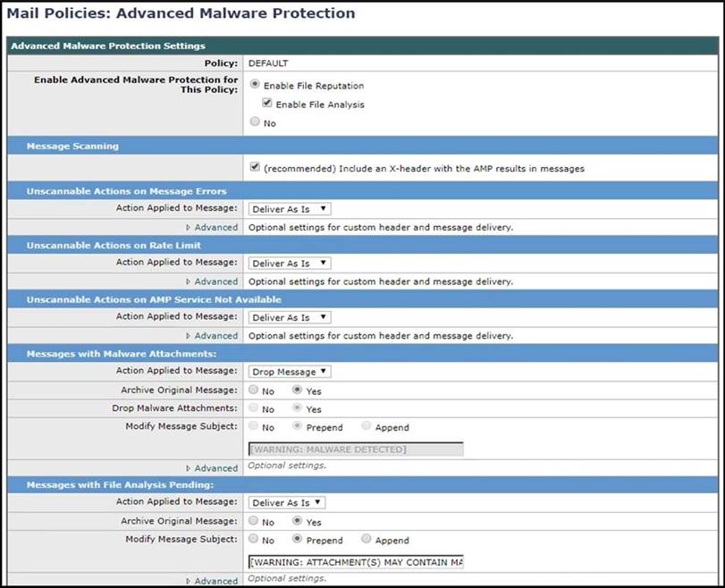Open the Rate Limit action dropdown
Image resolution: width=725 pixels, height=588 pixels.
290,263
